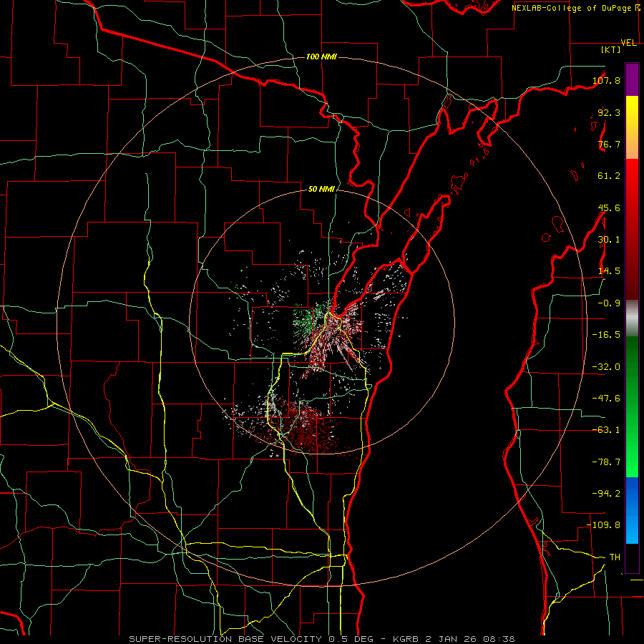Select the 107.8 velocity scale value
644x644 pixels.
point(606,80)
